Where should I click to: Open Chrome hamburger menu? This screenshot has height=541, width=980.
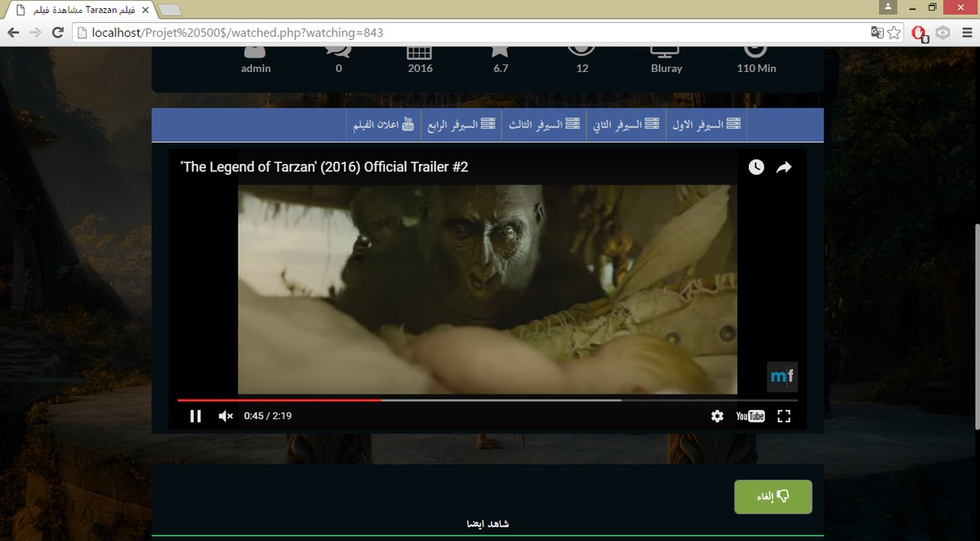click(967, 33)
